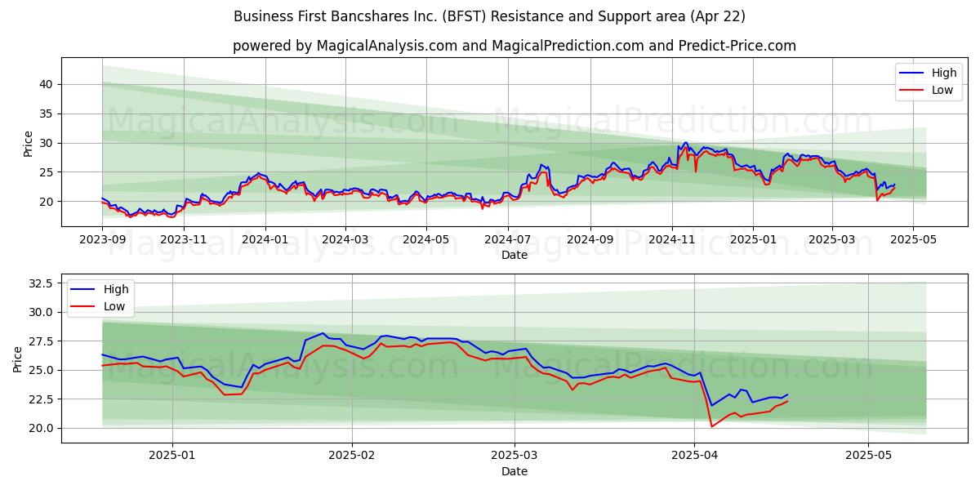Click the 'Date' x-axis label of bottom chart
The image size is (980, 490).
point(514,472)
